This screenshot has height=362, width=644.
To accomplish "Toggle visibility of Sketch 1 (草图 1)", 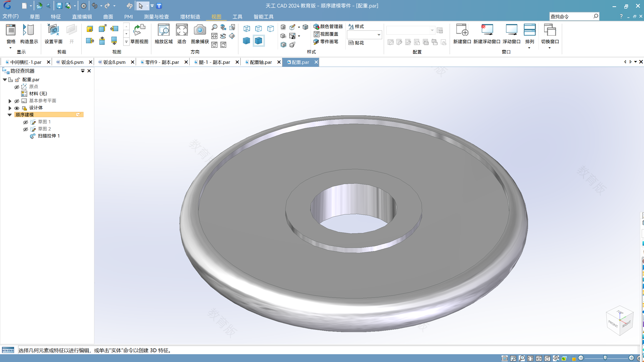I will coord(25,122).
